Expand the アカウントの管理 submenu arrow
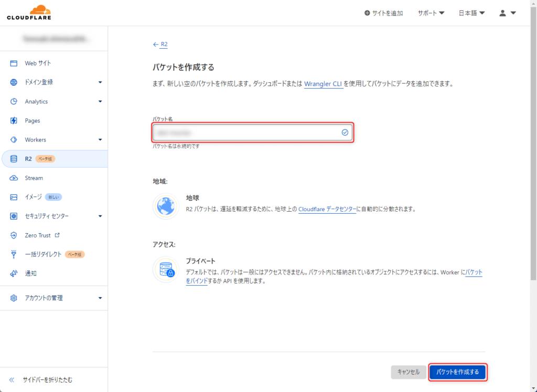 coord(100,298)
